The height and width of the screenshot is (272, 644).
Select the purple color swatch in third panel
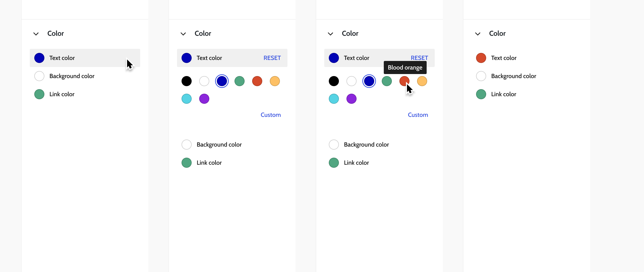351,99
